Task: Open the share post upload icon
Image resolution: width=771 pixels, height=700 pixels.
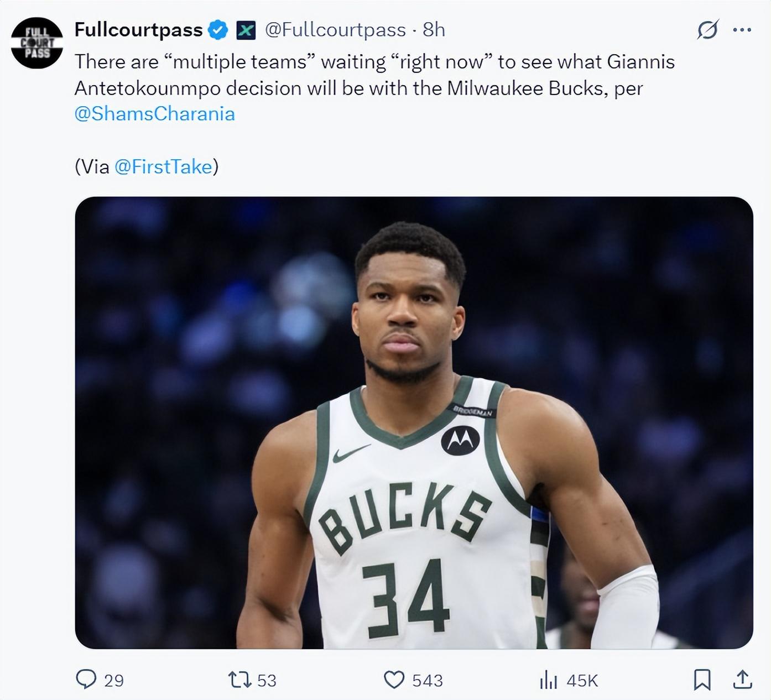Action: pos(742,680)
